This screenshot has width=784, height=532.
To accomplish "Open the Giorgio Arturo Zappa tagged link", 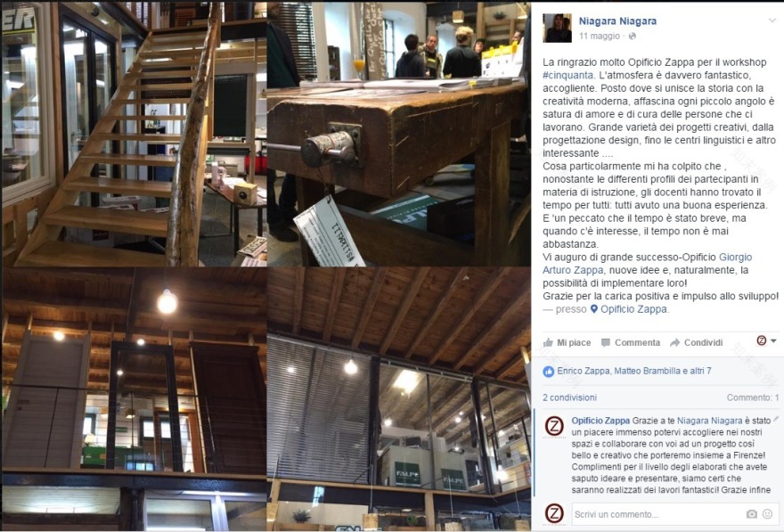I will click(x=648, y=264).
